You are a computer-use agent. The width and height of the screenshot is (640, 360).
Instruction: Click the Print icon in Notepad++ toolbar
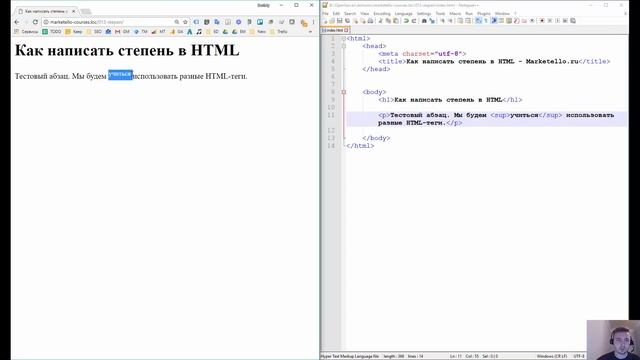[371, 20]
